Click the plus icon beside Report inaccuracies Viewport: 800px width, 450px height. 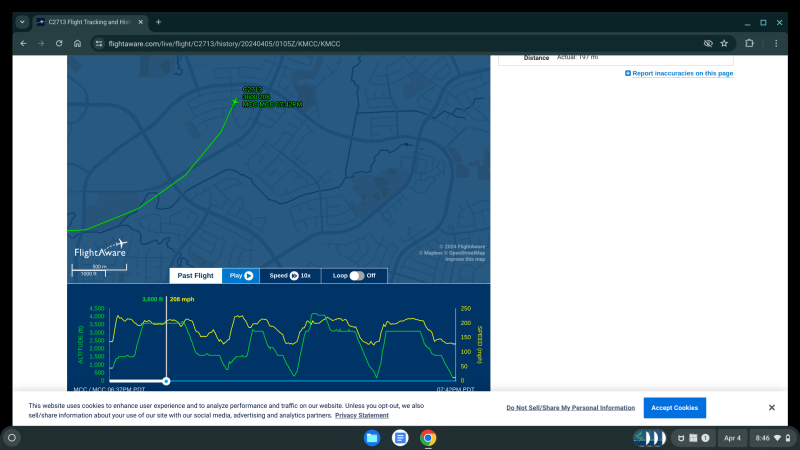[x=628, y=73]
